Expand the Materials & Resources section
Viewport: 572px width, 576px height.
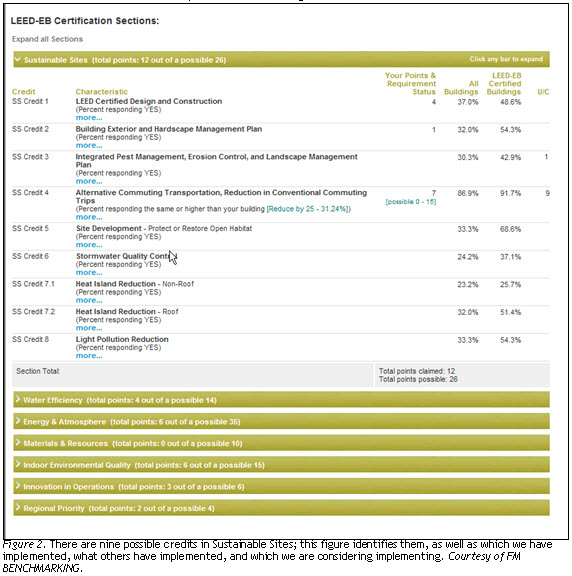tap(281, 443)
